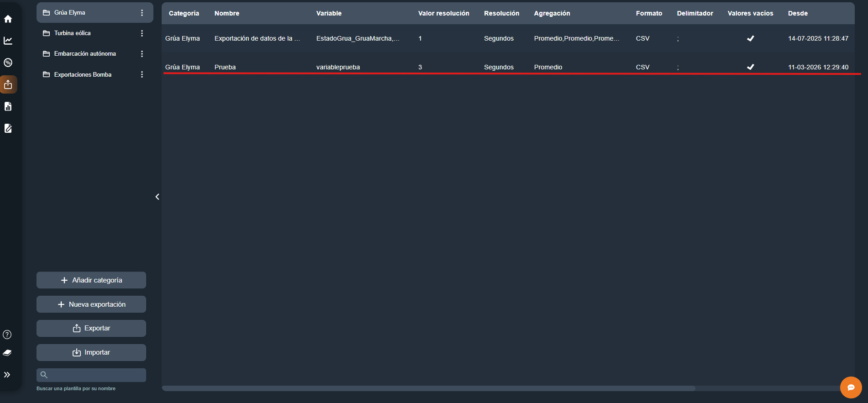Click the percent gauge sidebar icon
Screen dimensions: 868x403
click(x=8, y=63)
